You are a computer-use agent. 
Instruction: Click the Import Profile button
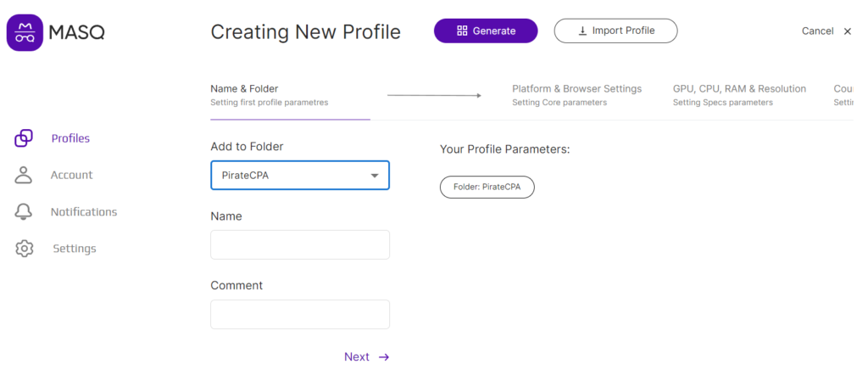click(x=615, y=31)
